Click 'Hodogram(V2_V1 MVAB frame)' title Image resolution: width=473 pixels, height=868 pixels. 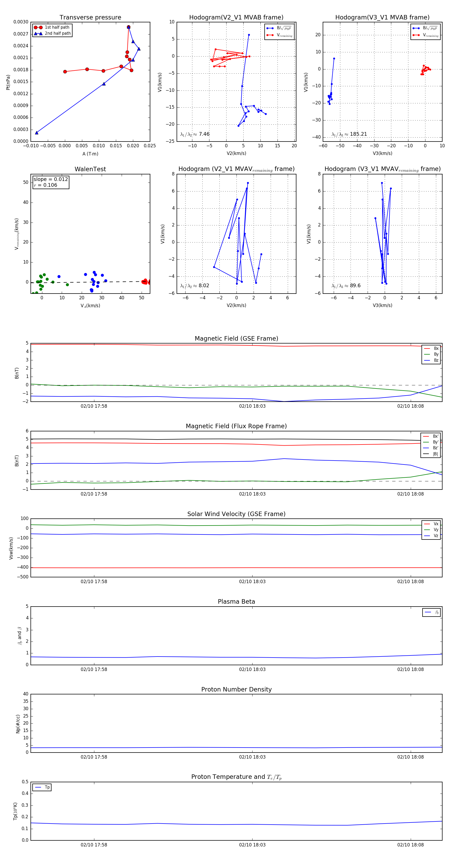click(236, 18)
